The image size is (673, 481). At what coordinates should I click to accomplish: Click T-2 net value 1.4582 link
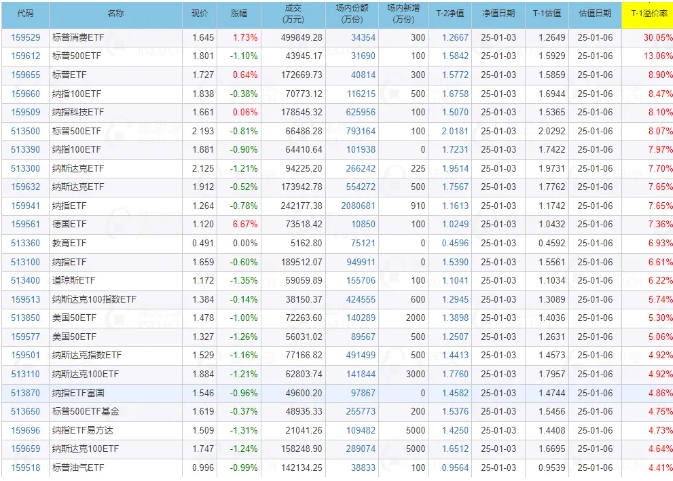point(455,393)
